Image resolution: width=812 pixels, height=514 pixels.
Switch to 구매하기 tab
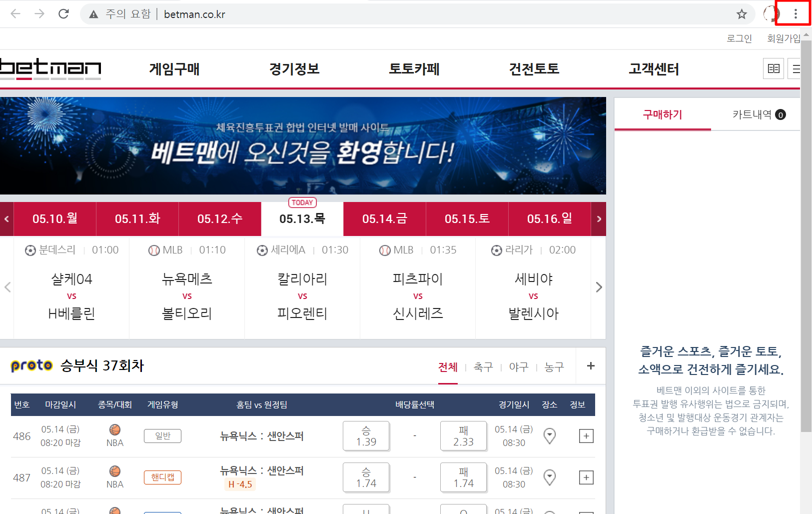click(663, 114)
